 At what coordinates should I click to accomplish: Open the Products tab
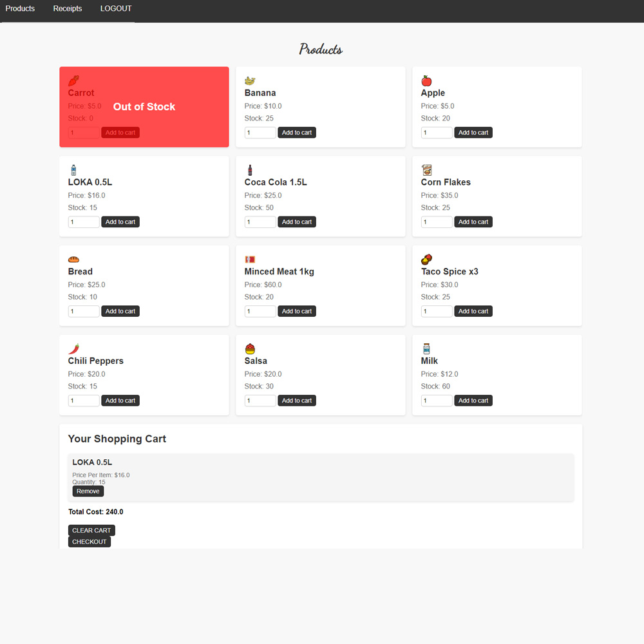tap(20, 9)
